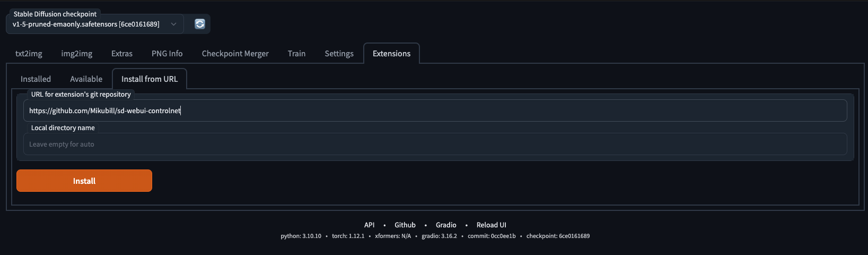Select the Extensions tab
The height and width of the screenshot is (255, 868).
(x=391, y=54)
